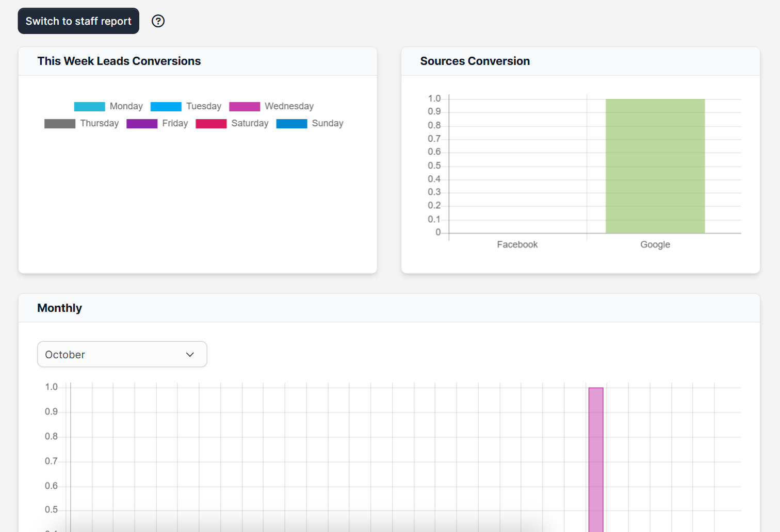Click the Saturday legend label
The image size is (780, 532).
pos(250,123)
